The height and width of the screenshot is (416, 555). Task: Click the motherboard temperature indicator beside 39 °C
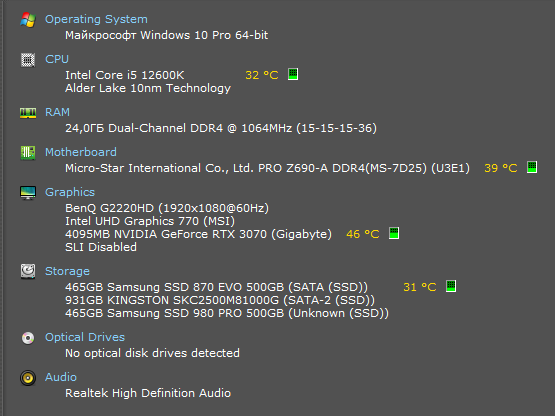point(532,167)
